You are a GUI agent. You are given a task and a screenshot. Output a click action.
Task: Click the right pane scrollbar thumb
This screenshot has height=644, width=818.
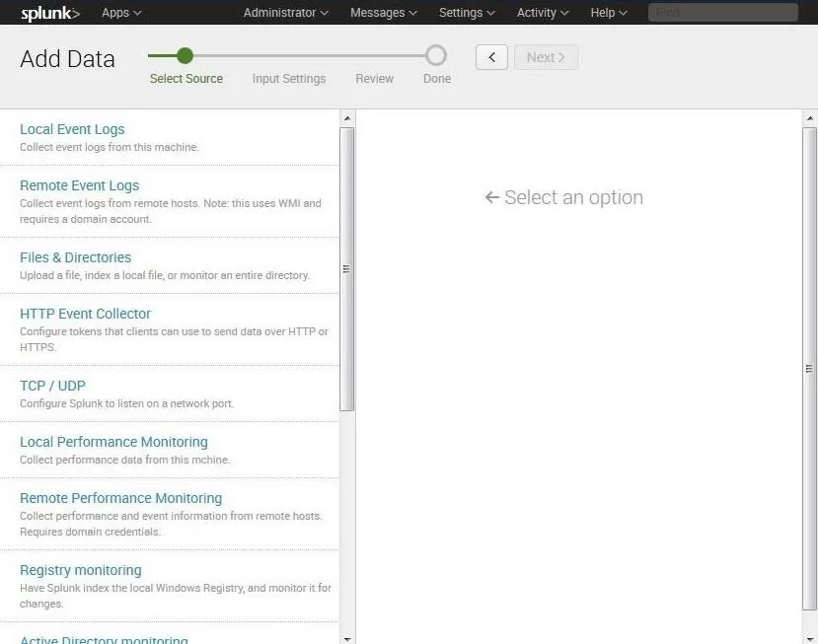[x=810, y=368]
